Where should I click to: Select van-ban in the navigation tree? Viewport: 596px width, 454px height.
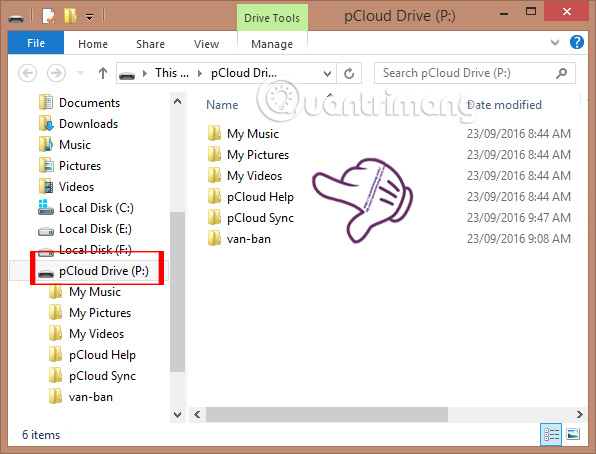click(x=91, y=397)
